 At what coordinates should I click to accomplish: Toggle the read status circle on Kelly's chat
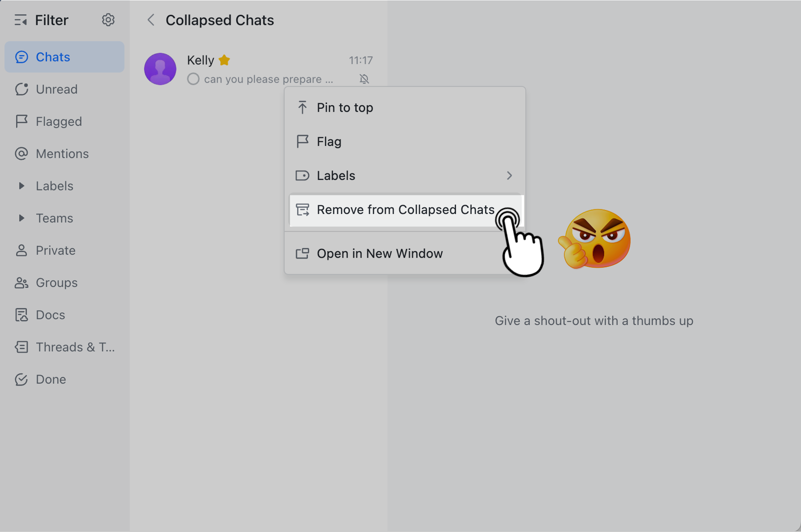tap(193, 79)
